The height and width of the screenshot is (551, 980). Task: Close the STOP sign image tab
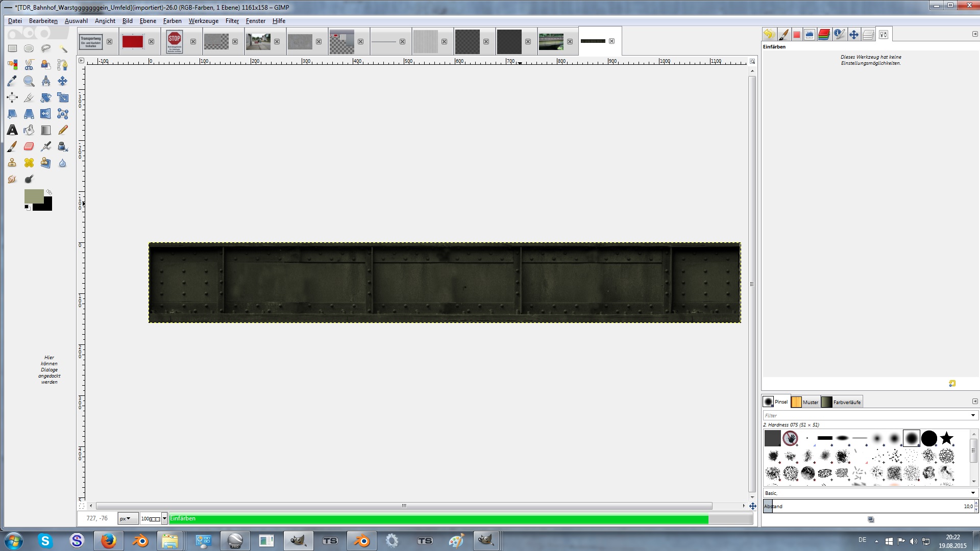pyautogui.click(x=193, y=41)
